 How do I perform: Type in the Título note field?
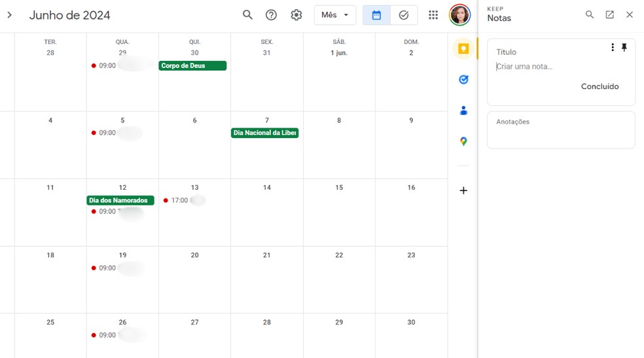coord(550,52)
